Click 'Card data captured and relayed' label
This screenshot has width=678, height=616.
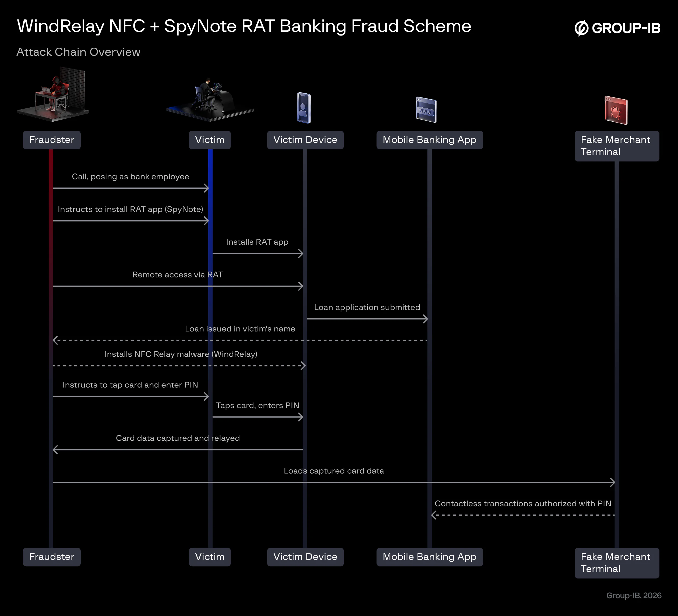pyautogui.click(x=178, y=438)
